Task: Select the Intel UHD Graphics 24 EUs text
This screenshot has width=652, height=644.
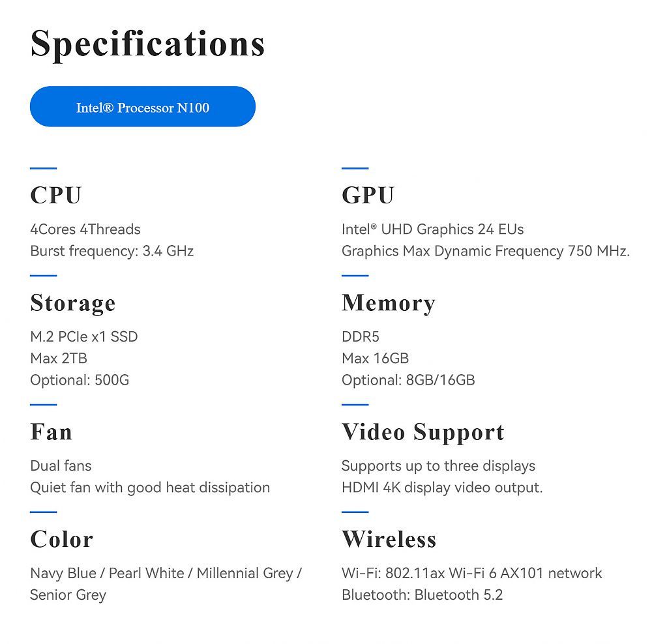Action: pyautogui.click(x=432, y=229)
